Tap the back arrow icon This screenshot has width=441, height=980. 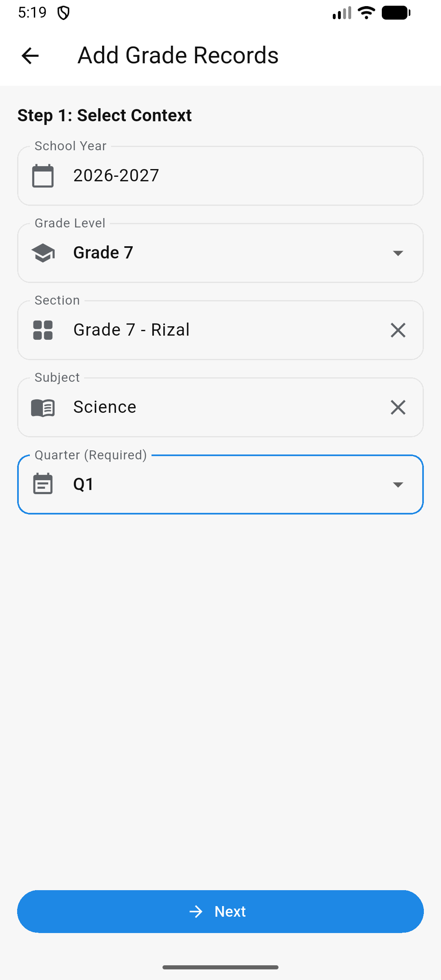click(30, 56)
